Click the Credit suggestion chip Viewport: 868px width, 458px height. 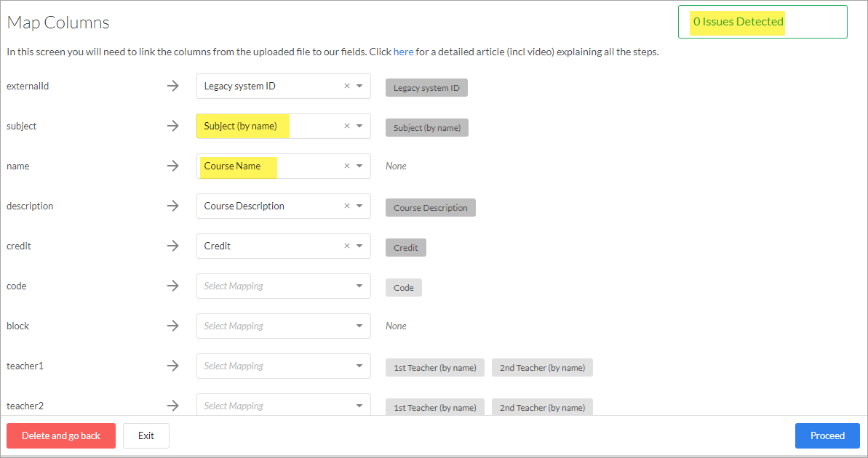(406, 248)
